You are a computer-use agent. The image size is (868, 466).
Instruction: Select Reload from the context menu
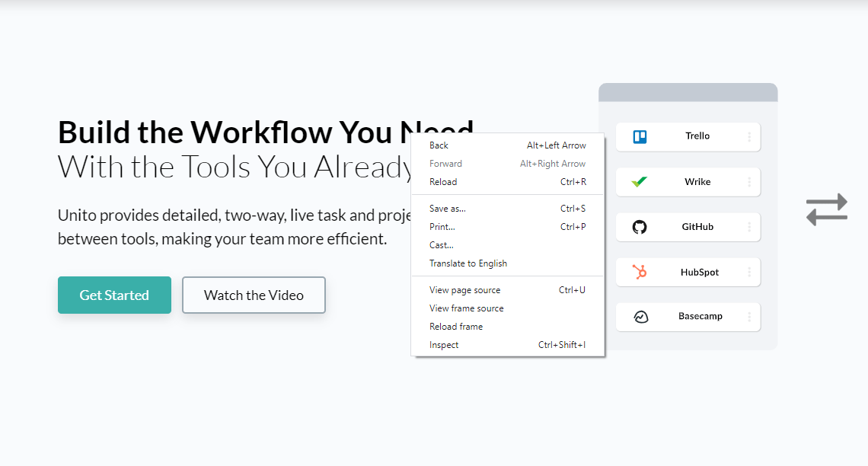[508, 181]
